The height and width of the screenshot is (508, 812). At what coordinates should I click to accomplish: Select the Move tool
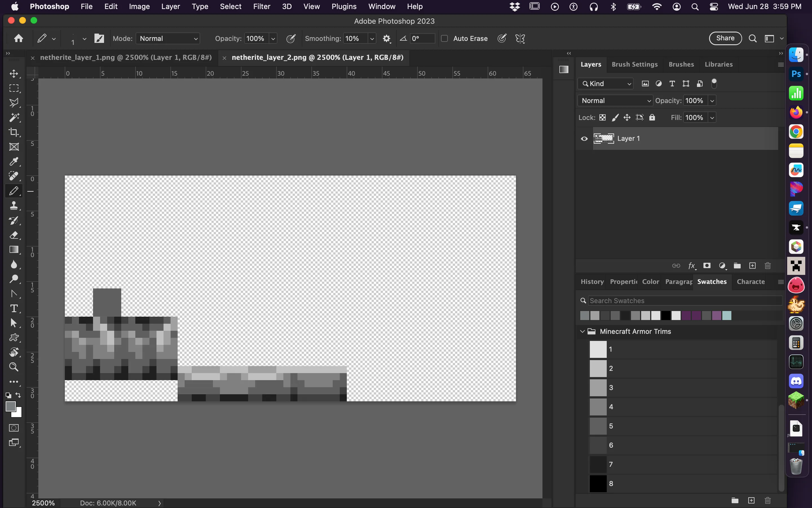pos(14,74)
